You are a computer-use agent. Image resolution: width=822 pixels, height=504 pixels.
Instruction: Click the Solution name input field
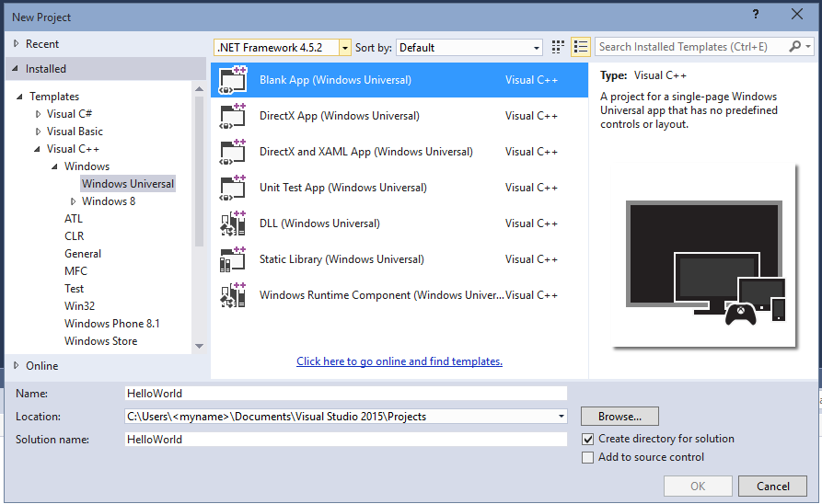(x=346, y=440)
